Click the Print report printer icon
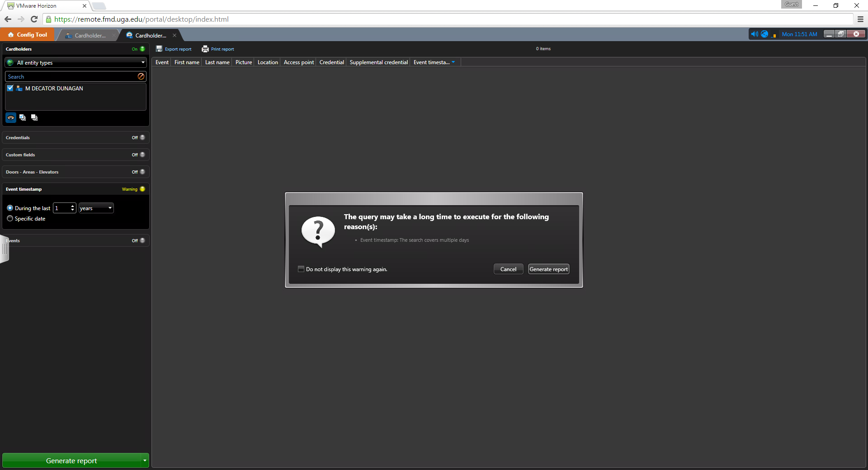The height and width of the screenshot is (470, 868). (205, 49)
